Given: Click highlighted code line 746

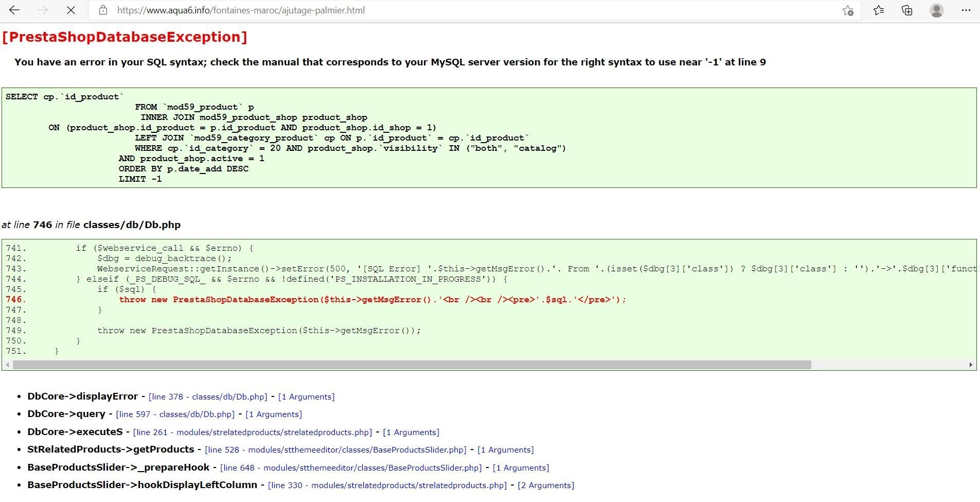Looking at the screenshot, I should 372,300.
